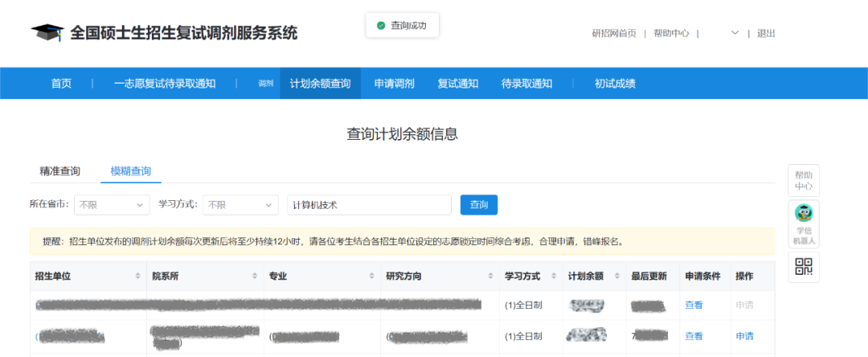
Task: Click 查看 link in first row
Action: [x=694, y=306]
